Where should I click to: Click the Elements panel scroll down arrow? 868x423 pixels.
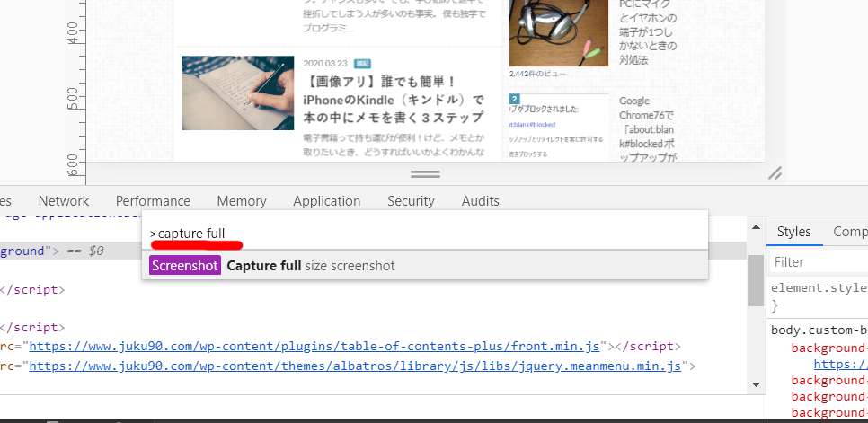pyautogui.click(x=756, y=384)
